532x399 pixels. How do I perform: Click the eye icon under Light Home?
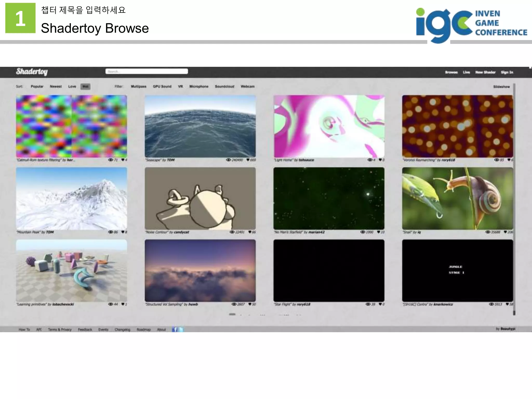[370, 160]
